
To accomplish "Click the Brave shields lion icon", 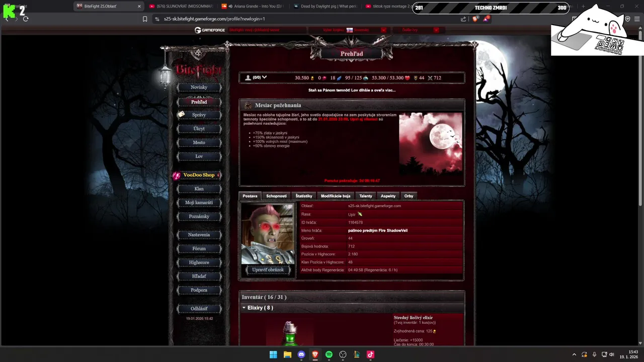I will [475, 19].
